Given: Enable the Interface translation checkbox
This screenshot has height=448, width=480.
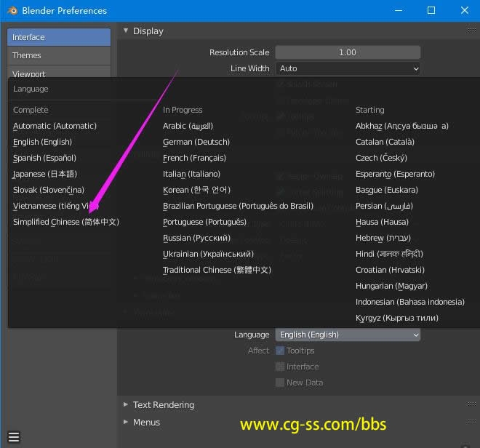Looking at the screenshot, I should [280, 367].
